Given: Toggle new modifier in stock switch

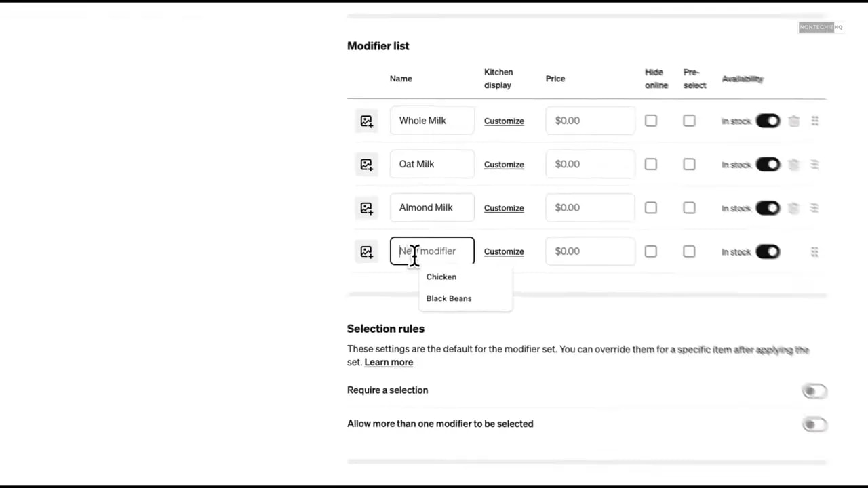Looking at the screenshot, I should coord(768,251).
